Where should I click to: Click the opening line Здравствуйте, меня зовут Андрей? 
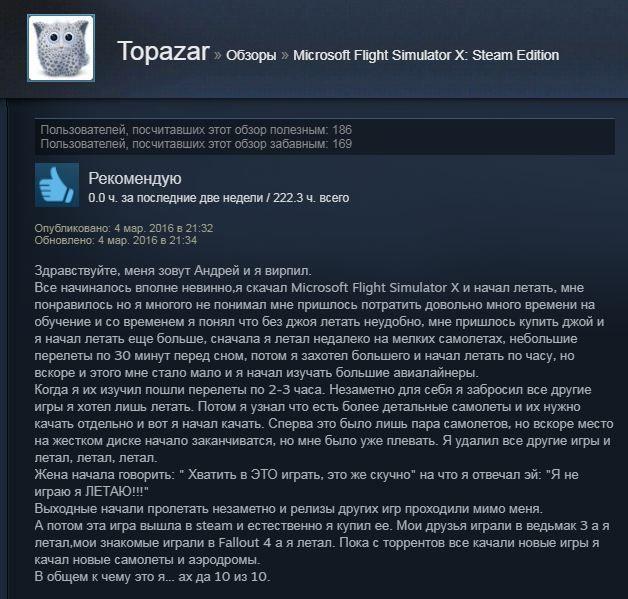[173, 271]
